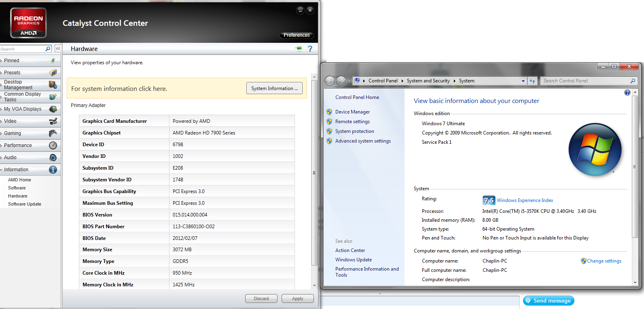644x309 pixels.
Task: Click the System and Security breadcrumb
Action: click(428, 81)
